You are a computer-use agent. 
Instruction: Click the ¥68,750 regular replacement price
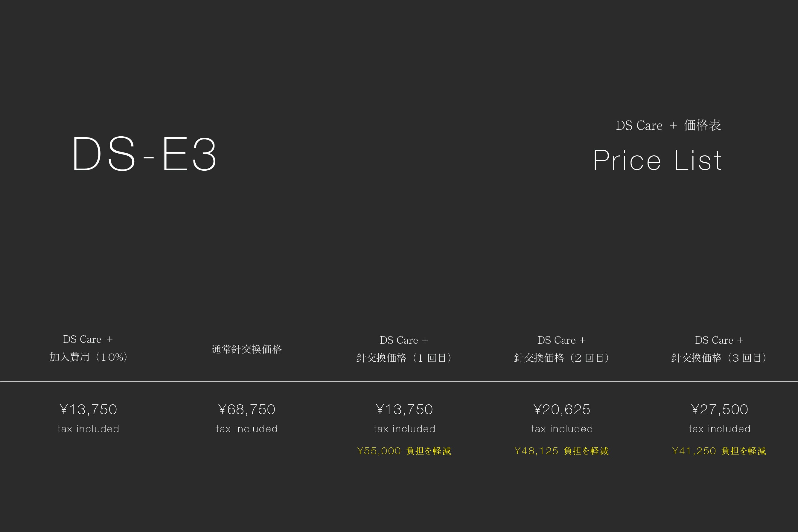246,409
